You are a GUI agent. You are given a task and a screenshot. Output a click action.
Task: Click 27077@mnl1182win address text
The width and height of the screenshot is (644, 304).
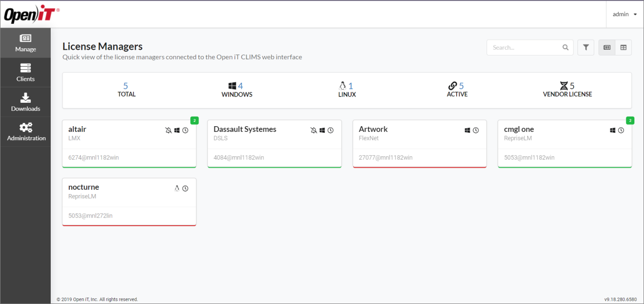[x=386, y=157]
